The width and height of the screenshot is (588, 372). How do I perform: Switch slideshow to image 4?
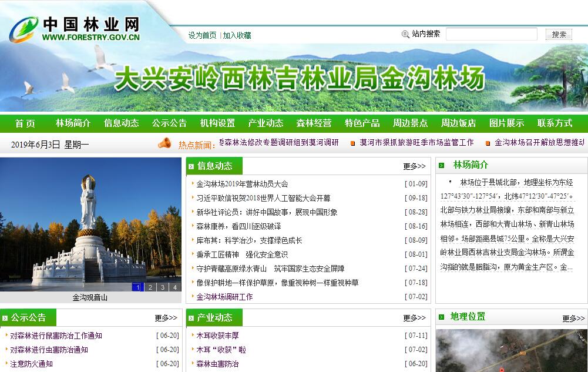point(174,287)
